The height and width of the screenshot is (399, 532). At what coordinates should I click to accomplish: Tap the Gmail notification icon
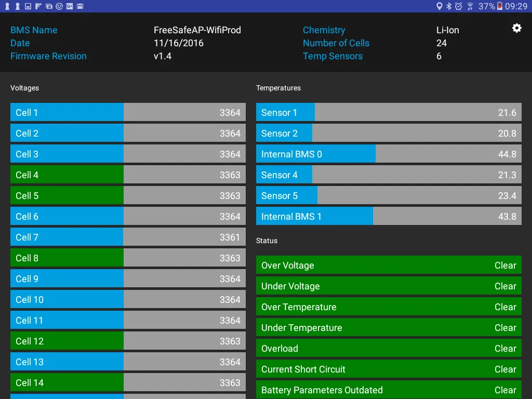[x=80, y=6]
